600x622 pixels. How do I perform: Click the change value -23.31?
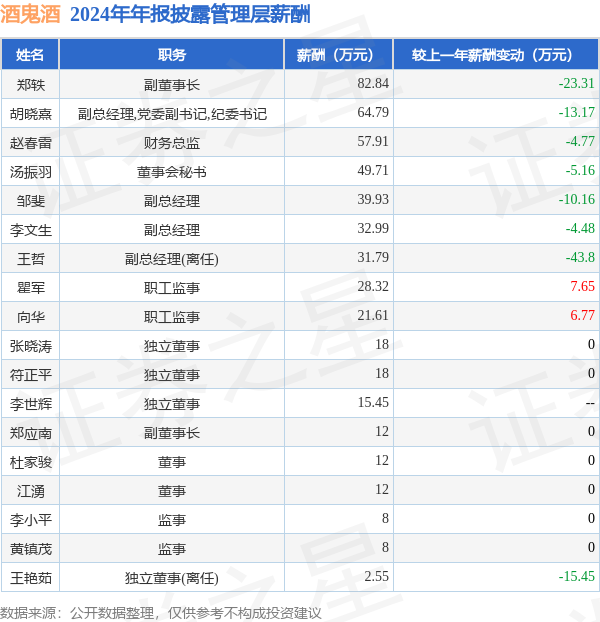577,83
